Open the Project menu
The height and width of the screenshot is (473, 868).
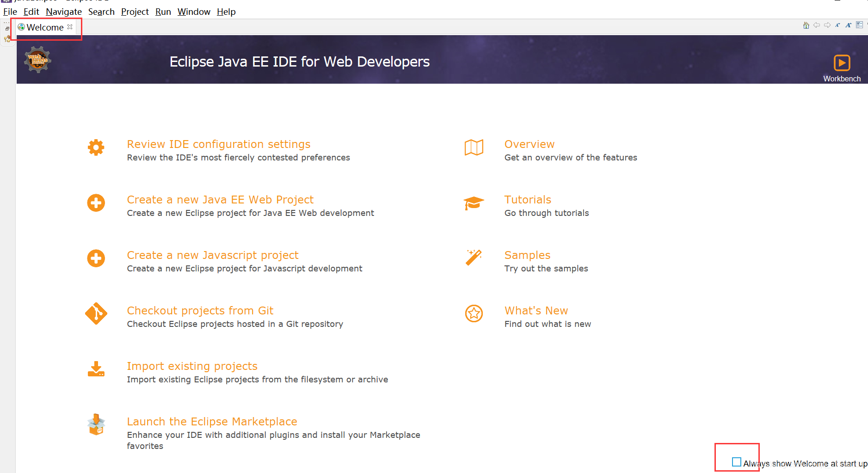click(135, 12)
